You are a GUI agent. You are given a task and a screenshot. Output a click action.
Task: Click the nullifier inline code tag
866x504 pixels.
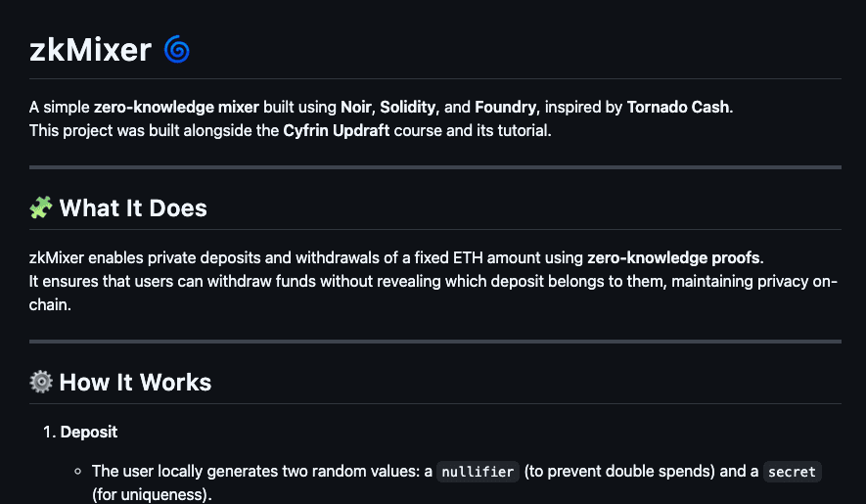pyautogui.click(x=478, y=472)
